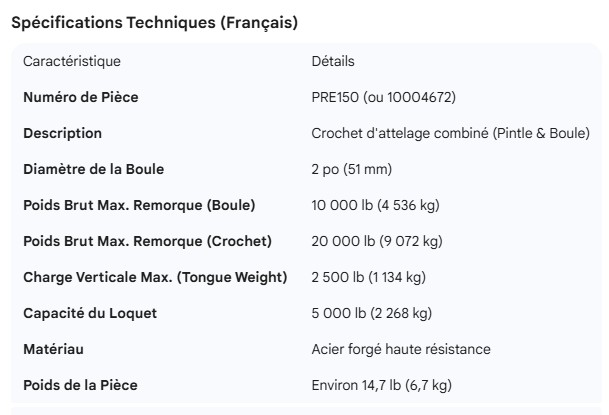
Task: Click the Description row label
Action: tap(62, 133)
